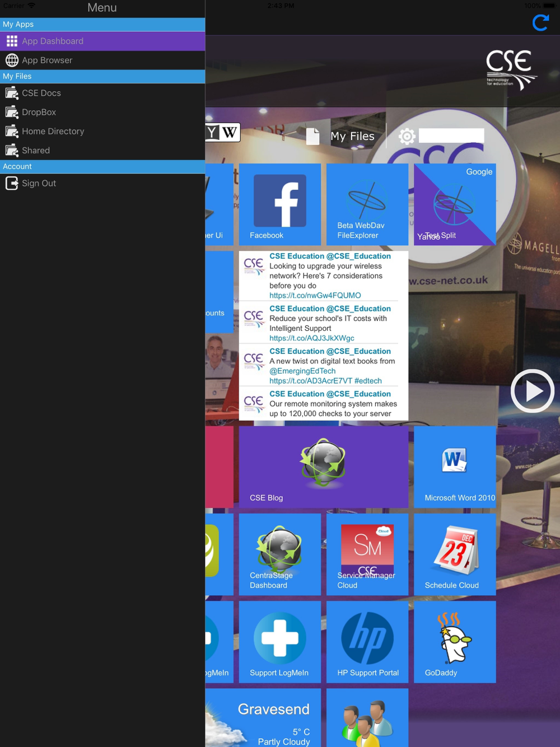
Task: Open Microsoft Word 2010 tile
Action: [455, 466]
